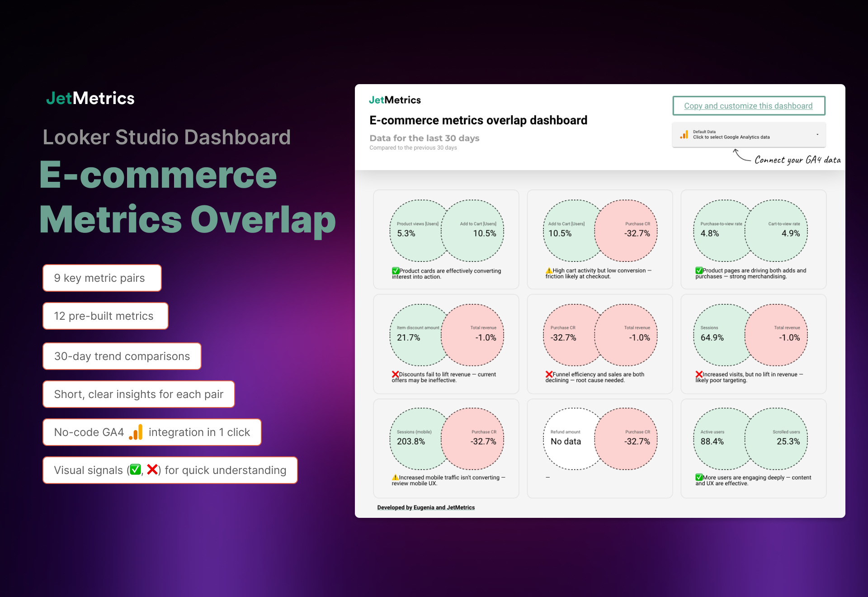Screen dimensions: 868x597
Task: Select the '9 key metric pairs' badge
Action: click(102, 278)
